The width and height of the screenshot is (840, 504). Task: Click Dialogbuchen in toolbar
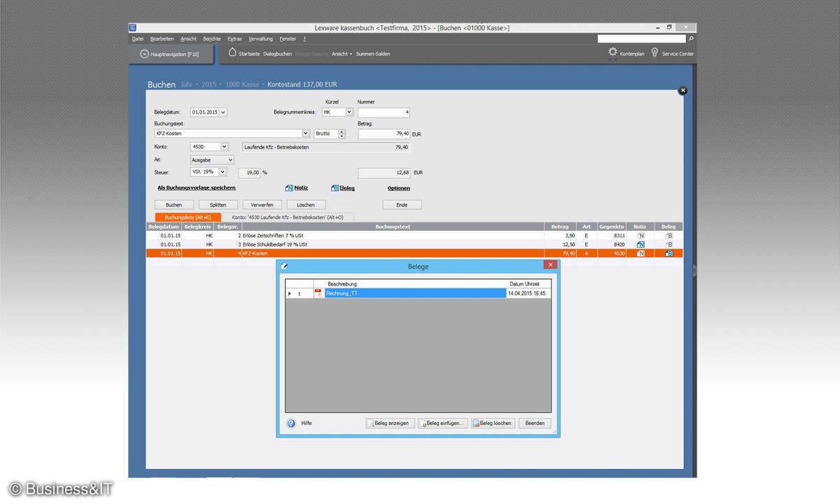coord(278,54)
